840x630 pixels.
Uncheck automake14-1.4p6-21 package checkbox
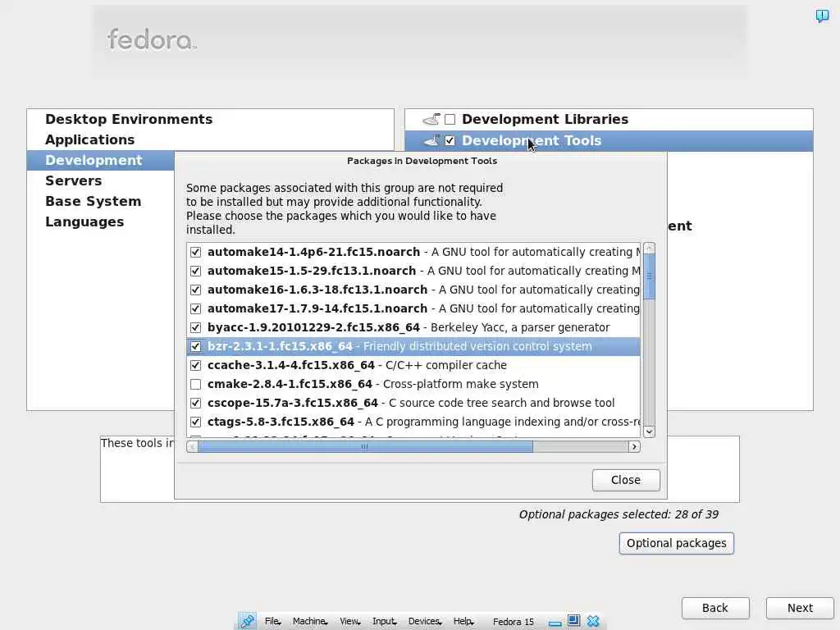tap(195, 252)
